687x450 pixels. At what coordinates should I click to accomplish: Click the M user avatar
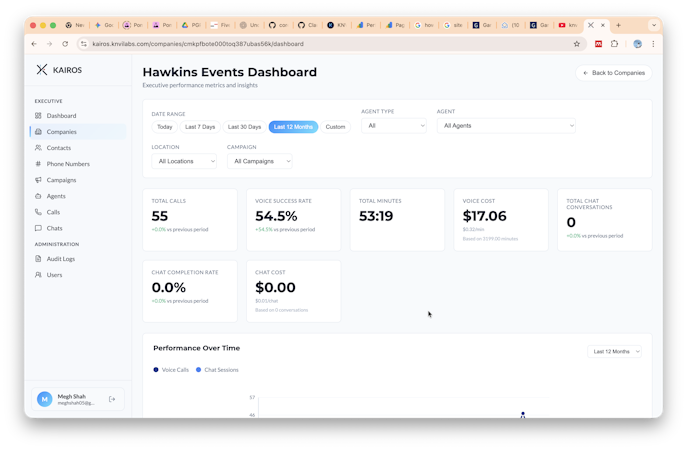44,399
